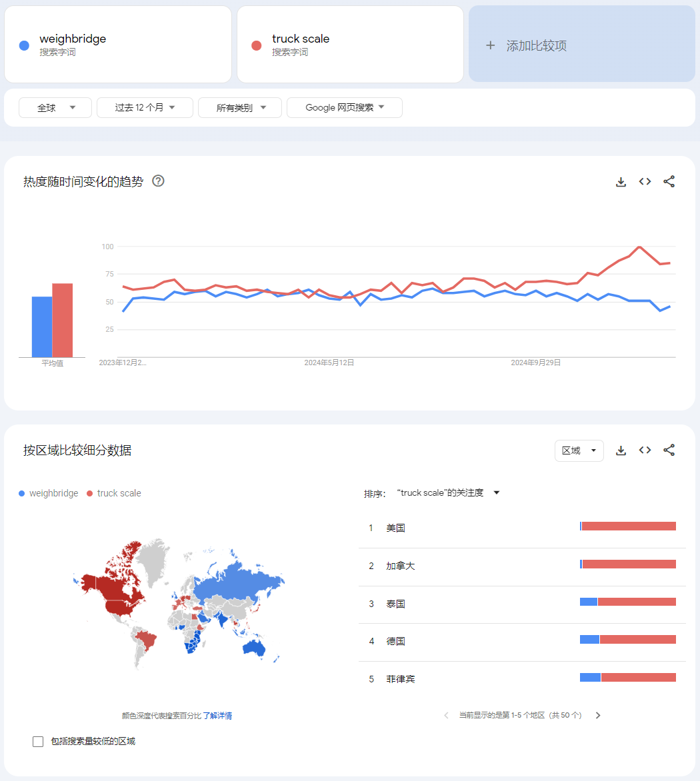Image resolution: width=700 pixels, height=781 pixels.
Task: Click the red truck scale color dot
Action: 256,45
